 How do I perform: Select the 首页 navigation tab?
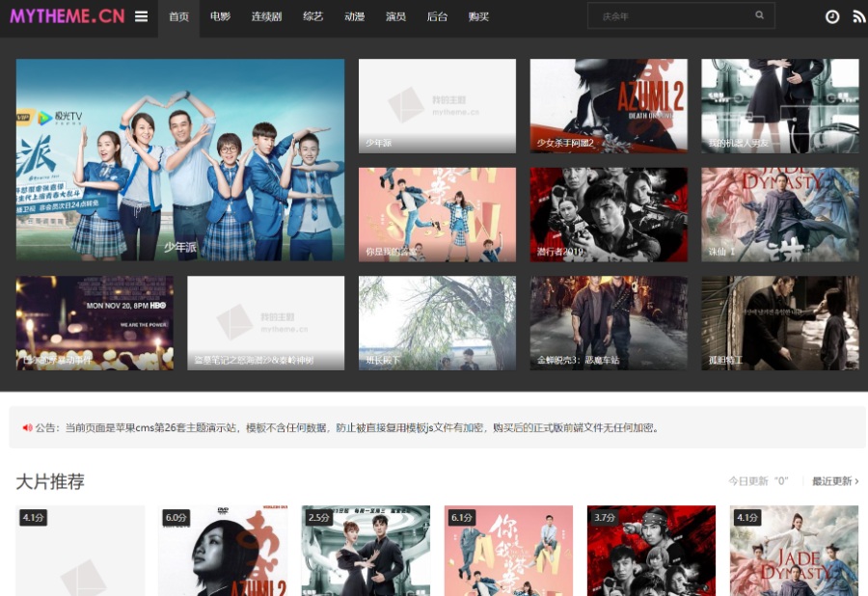coord(178,16)
